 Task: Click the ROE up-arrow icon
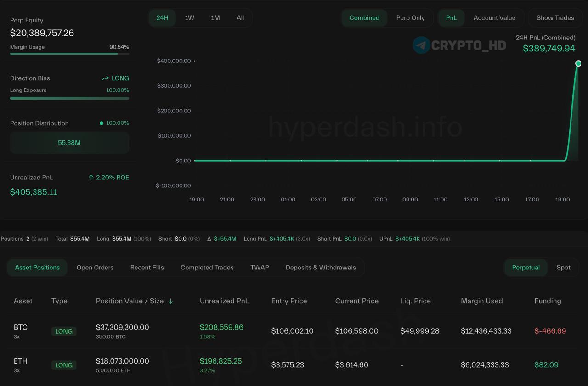(91, 178)
